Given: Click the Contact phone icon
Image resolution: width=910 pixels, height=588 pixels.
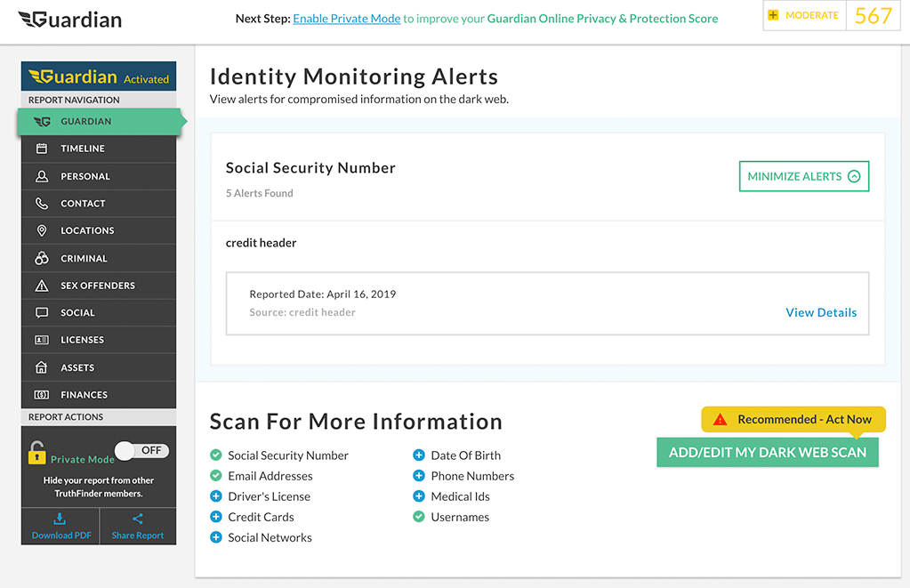Looking at the screenshot, I should coord(42,203).
